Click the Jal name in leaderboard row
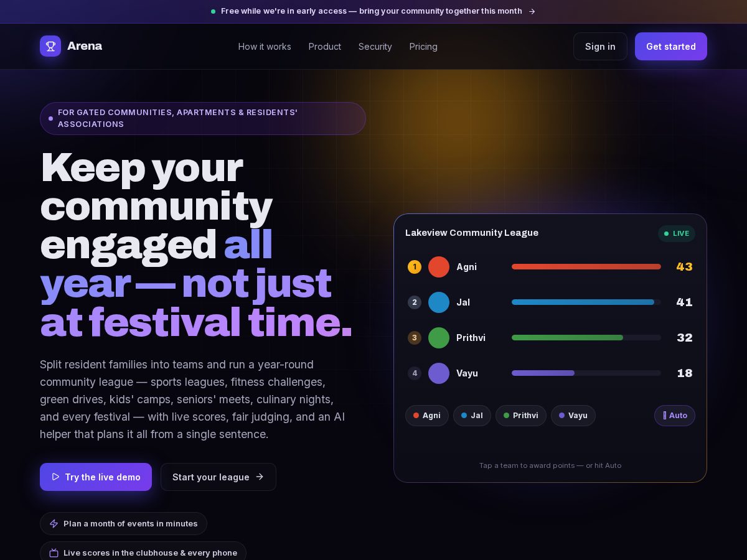The image size is (747, 560). 463,302
